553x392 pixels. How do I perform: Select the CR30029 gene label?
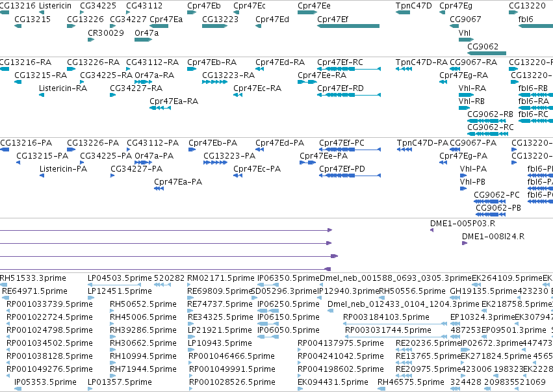(106, 33)
